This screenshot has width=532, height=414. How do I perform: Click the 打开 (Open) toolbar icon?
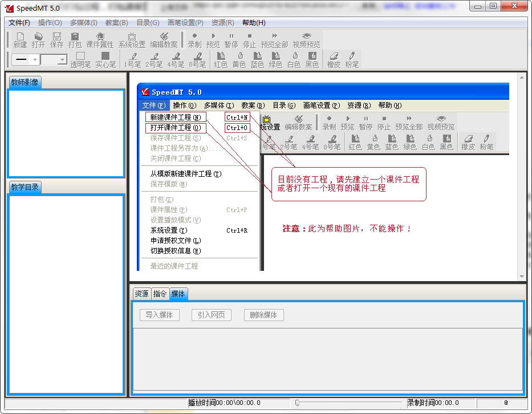(38, 40)
